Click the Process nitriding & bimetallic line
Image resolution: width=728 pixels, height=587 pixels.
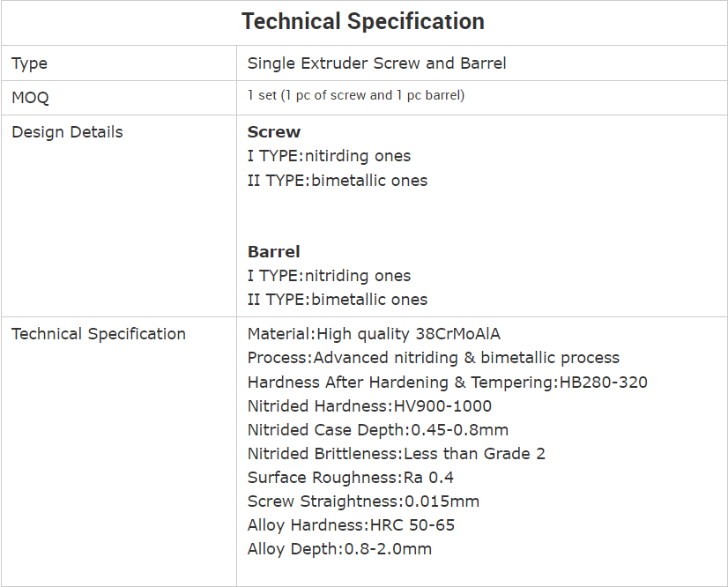[433, 358]
